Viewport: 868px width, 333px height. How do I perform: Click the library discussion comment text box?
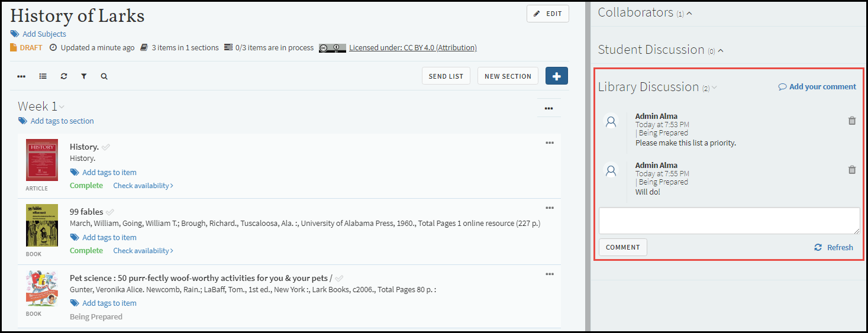(729, 221)
